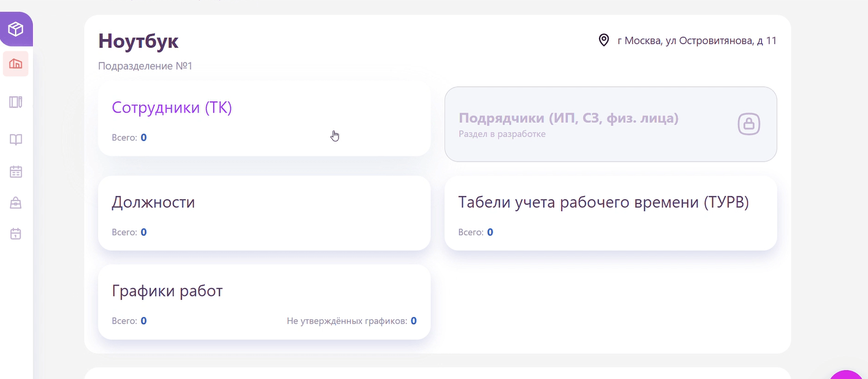Open the calendar grid sidebar icon
The height and width of the screenshot is (379, 868).
[x=16, y=172]
